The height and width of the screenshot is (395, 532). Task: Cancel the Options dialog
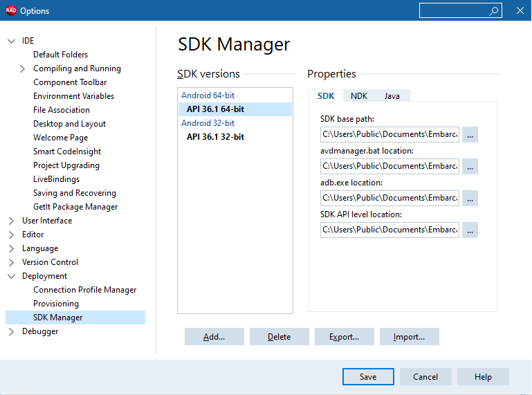click(425, 377)
